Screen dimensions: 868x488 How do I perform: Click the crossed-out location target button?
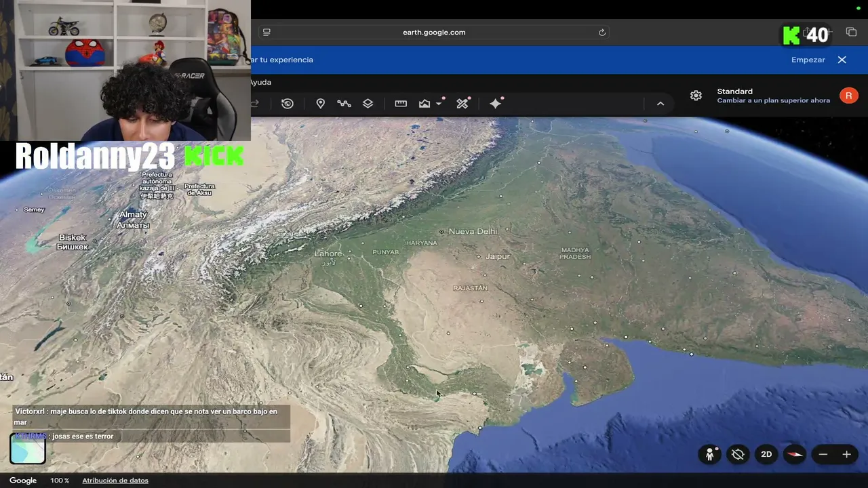(738, 454)
